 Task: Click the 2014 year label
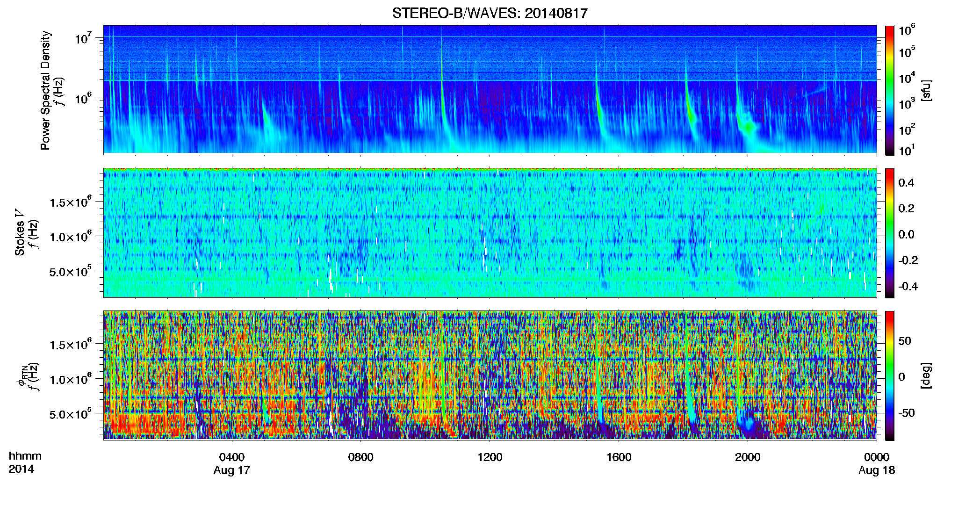(21, 469)
